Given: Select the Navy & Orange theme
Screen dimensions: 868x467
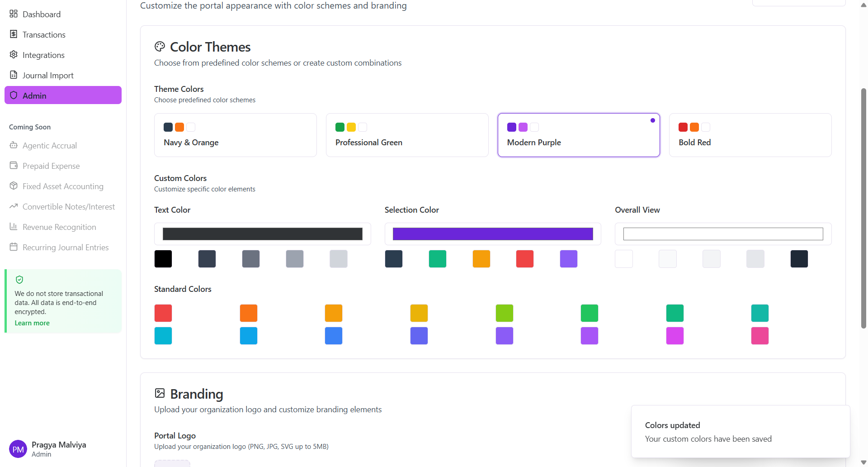Looking at the screenshot, I should 235,135.
